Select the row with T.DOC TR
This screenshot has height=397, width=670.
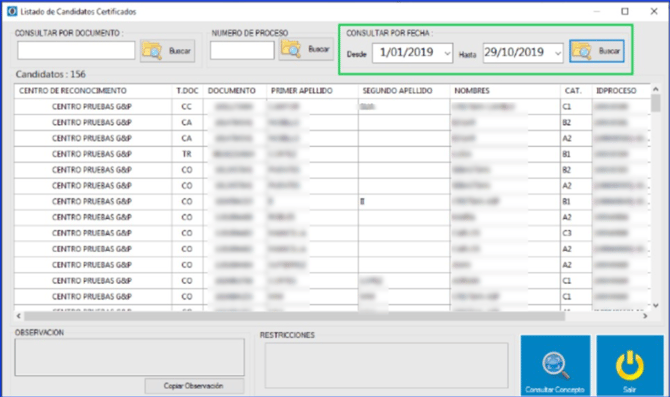tap(332, 154)
